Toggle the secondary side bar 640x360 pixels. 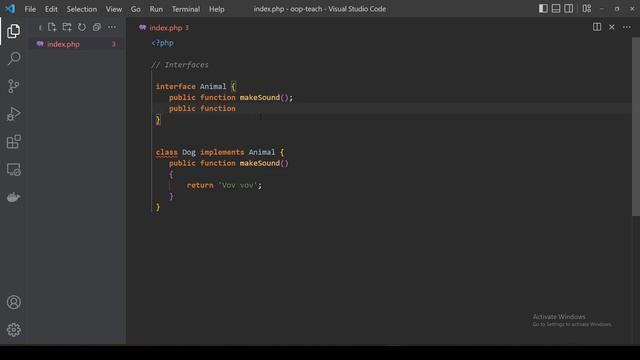pos(569,9)
